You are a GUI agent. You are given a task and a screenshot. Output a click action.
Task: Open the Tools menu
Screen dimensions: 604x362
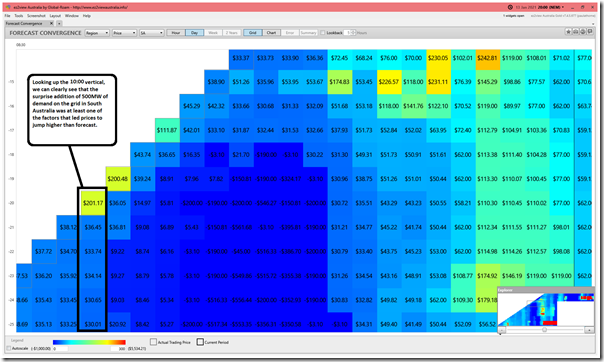pyautogui.click(x=19, y=16)
